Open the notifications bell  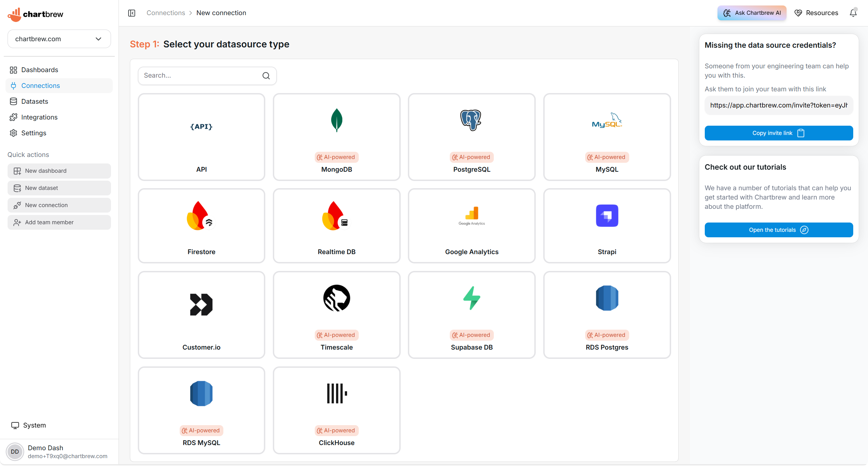[853, 13]
